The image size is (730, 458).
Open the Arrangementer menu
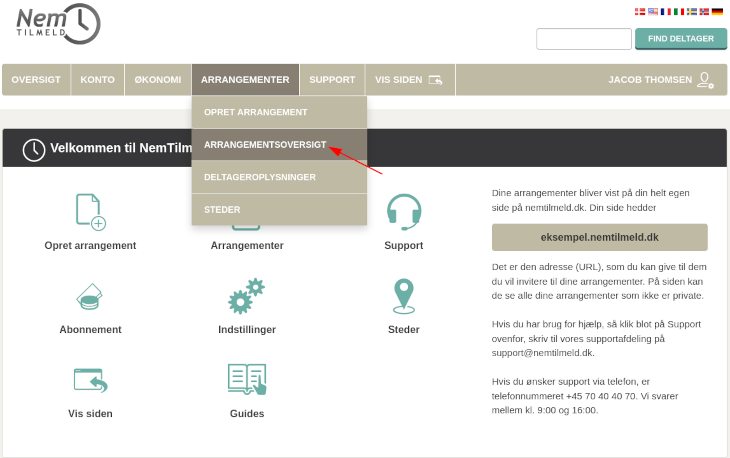pyautogui.click(x=245, y=80)
